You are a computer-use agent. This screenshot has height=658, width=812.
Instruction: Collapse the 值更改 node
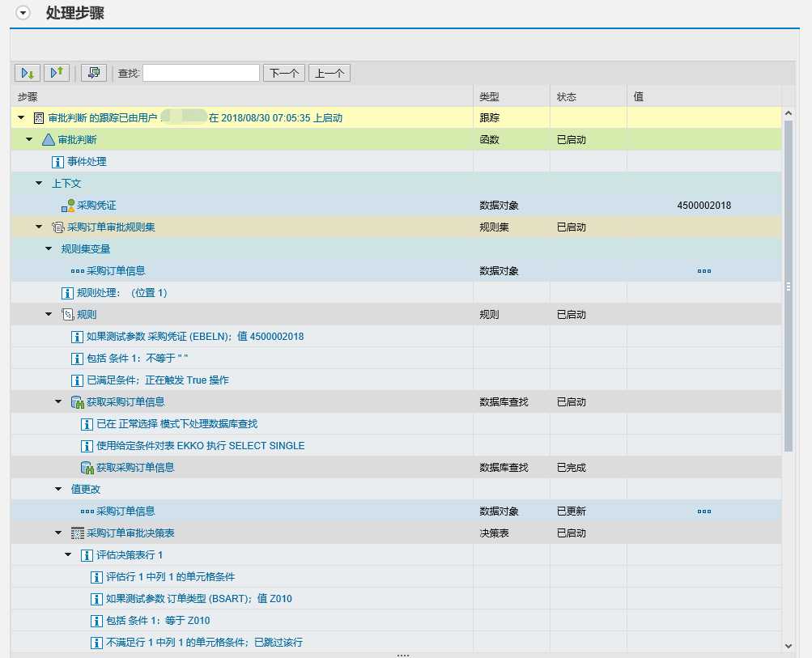[x=58, y=489]
